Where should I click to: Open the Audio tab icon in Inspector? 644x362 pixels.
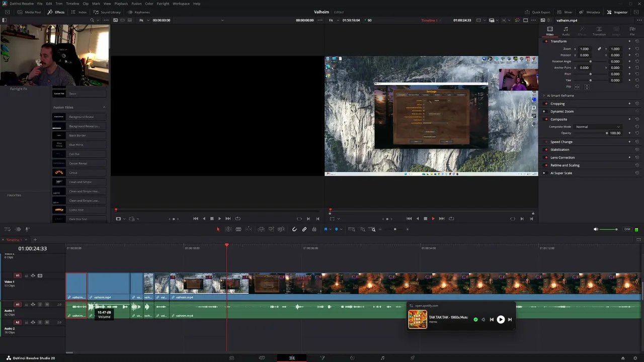566,31
